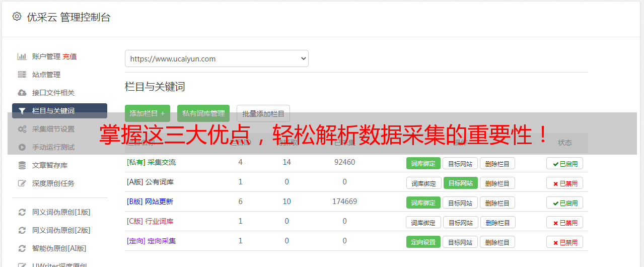
Task: Click the [A版] 公有词库 column name
Action: (150, 182)
